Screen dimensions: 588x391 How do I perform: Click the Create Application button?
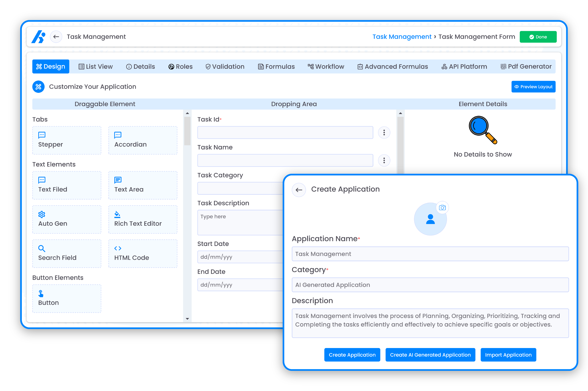click(x=352, y=355)
